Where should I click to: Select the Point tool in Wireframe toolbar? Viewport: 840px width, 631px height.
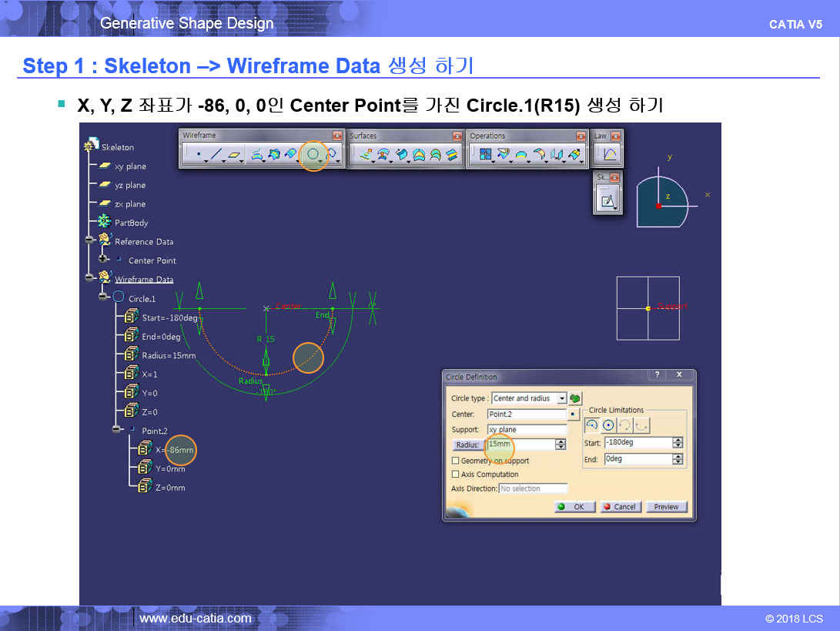coord(199,155)
